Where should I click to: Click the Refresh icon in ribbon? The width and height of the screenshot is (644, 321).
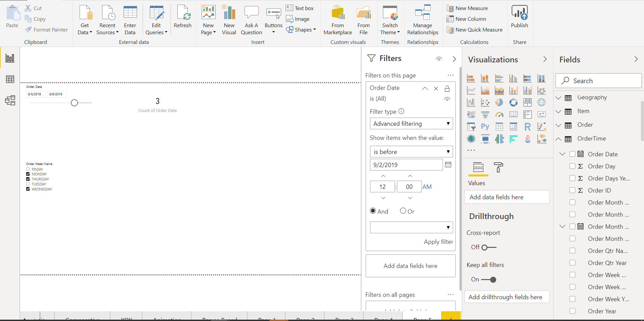pyautogui.click(x=183, y=17)
